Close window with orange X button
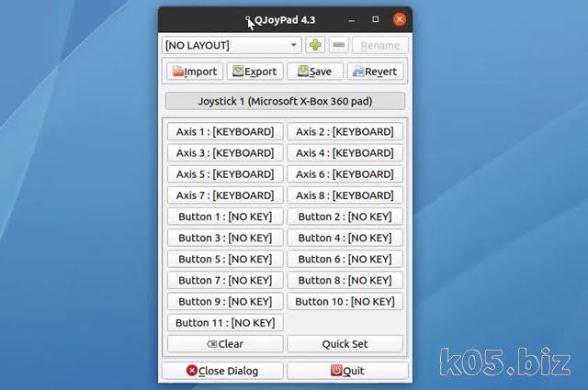The height and width of the screenshot is (390, 588). pos(400,19)
